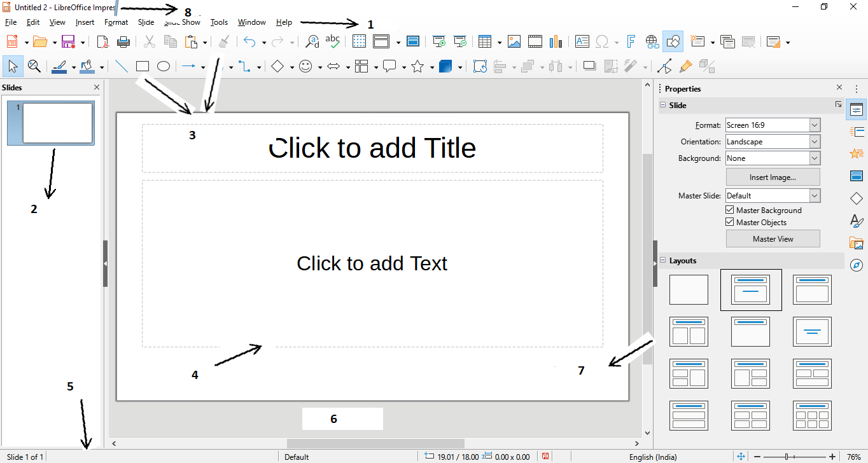Open the Slide Show menu
The height and width of the screenshot is (463, 868).
pyautogui.click(x=181, y=21)
